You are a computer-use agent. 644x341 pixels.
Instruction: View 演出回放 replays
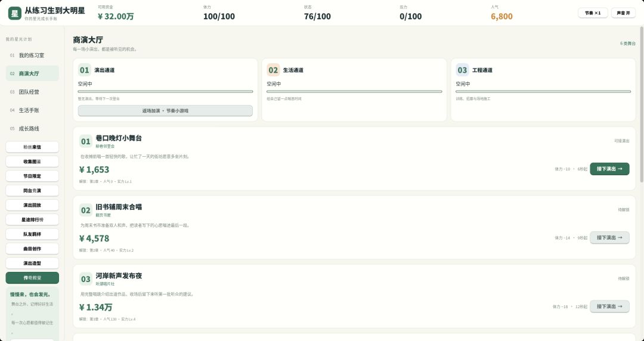point(32,205)
